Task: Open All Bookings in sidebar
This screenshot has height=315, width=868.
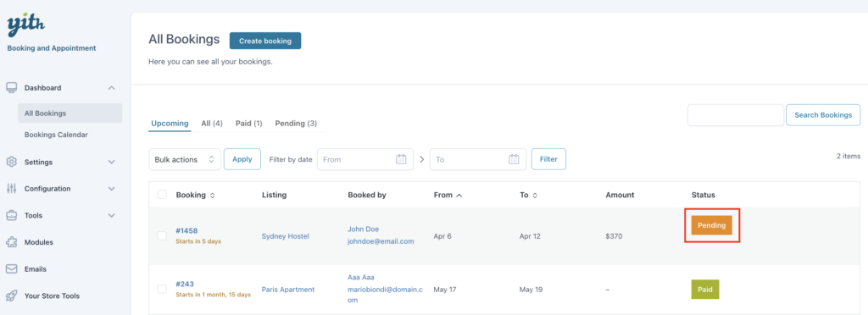Action: click(x=70, y=113)
